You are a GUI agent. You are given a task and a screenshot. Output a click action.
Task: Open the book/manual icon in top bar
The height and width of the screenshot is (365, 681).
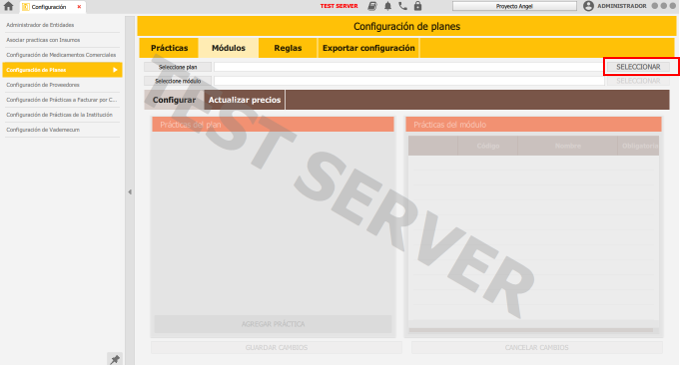[372, 6]
